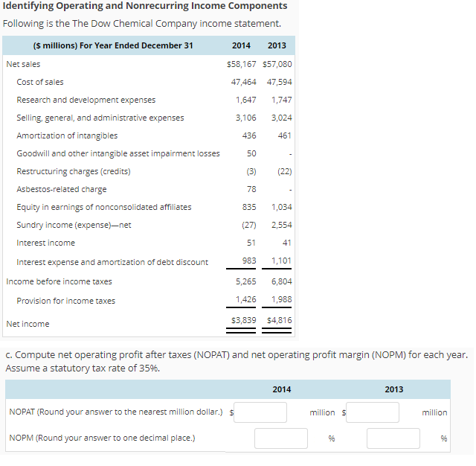This screenshot has height=466, width=476.
Task: Click the NOPAT rounding instruction label
Action: (116, 412)
